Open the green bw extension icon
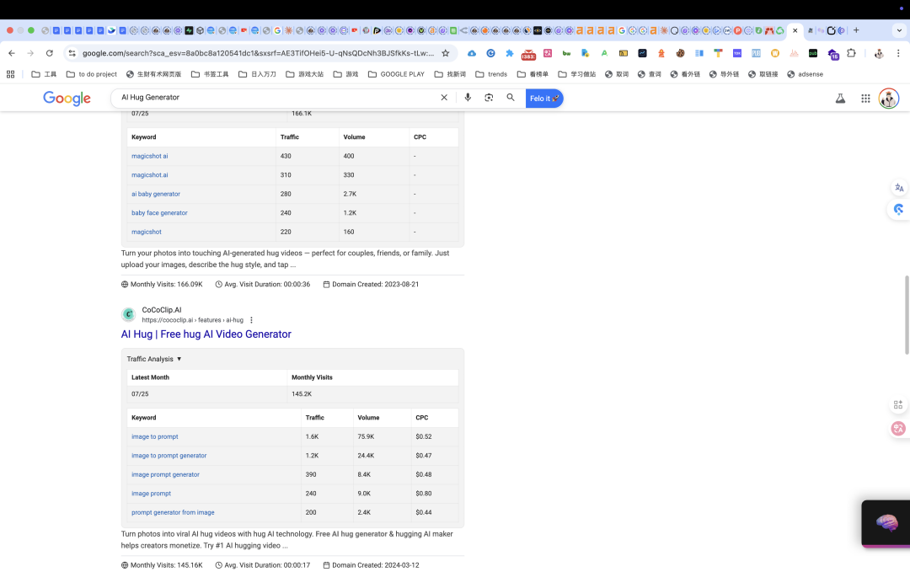This screenshot has width=910, height=588. [x=566, y=53]
